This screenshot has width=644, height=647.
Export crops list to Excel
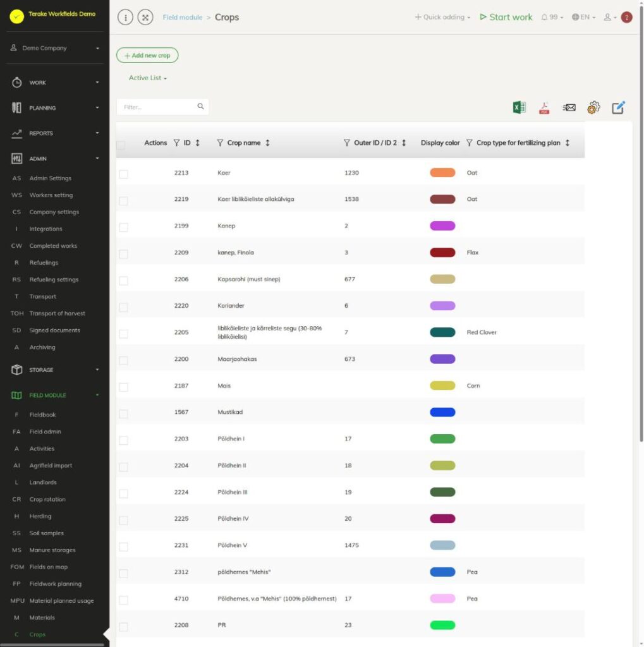pos(519,107)
